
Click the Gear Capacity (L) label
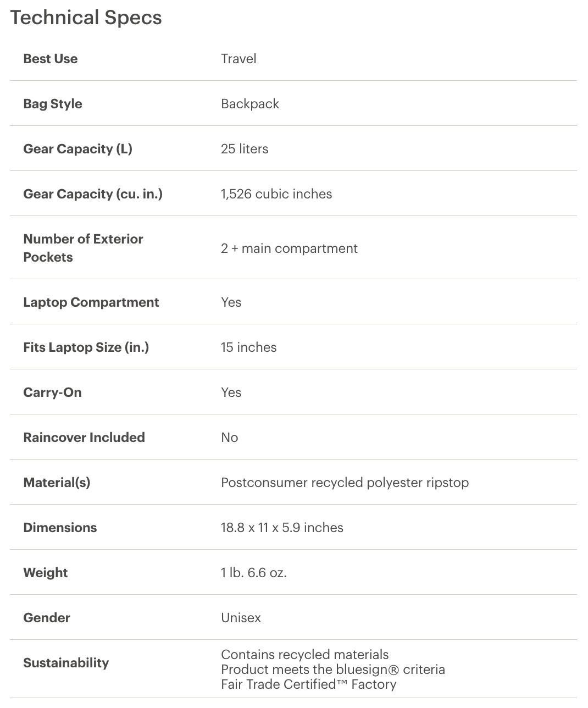[x=77, y=149]
